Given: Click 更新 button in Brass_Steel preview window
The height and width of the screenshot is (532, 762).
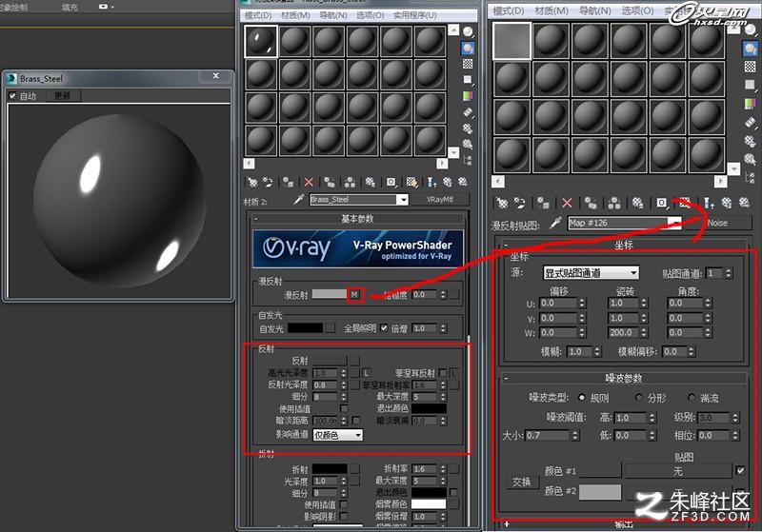Looking at the screenshot, I should tap(63, 96).
